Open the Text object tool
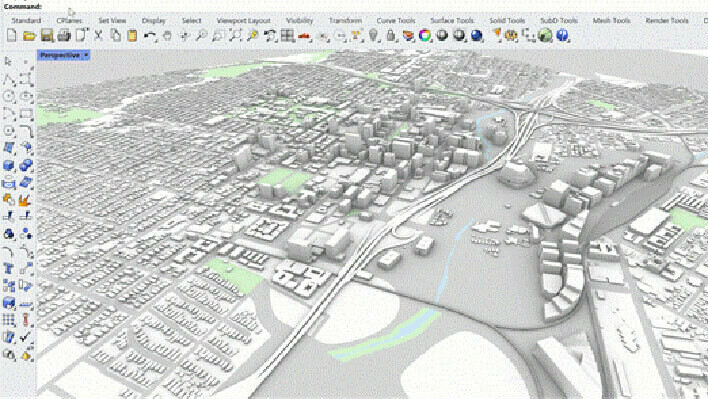 click(9, 269)
